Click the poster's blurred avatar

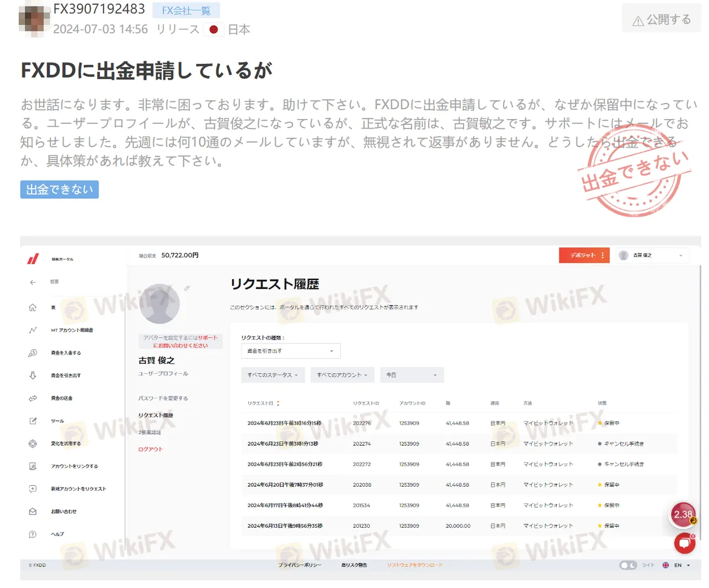(x=34, y=19)
